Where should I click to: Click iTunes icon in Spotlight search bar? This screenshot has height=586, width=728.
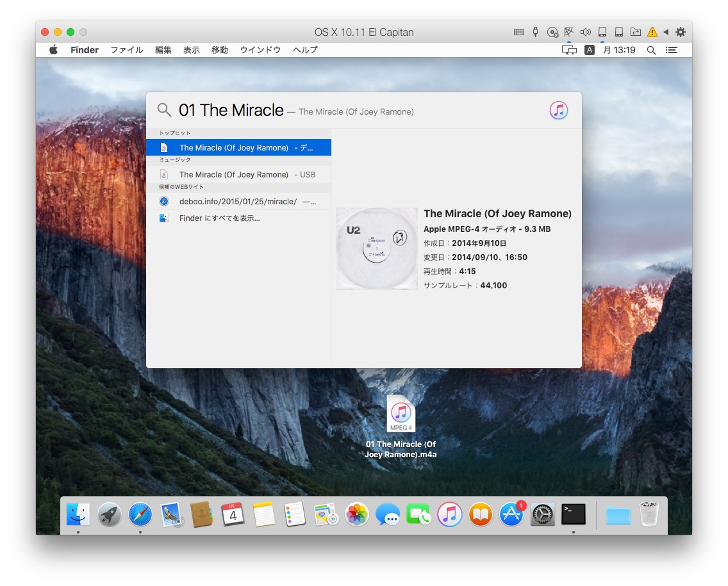559,110
